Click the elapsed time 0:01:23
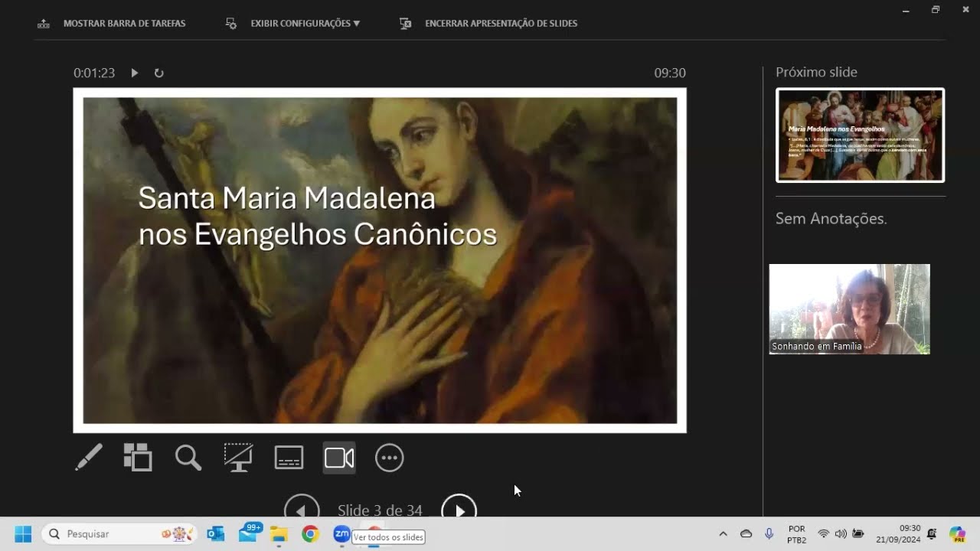 (94, 73)
